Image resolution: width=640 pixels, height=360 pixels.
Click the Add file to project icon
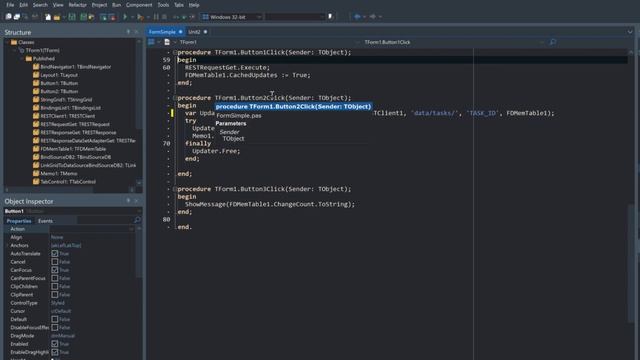click(x=103, y=17)
